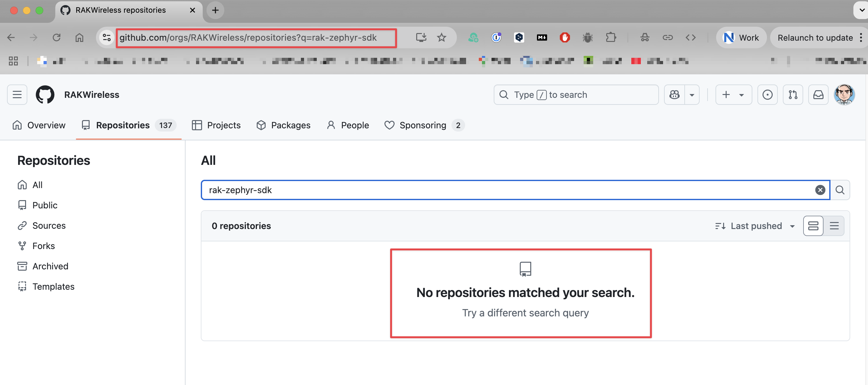
Task: Filter by Archived repositories
Action: pos(50,266)
